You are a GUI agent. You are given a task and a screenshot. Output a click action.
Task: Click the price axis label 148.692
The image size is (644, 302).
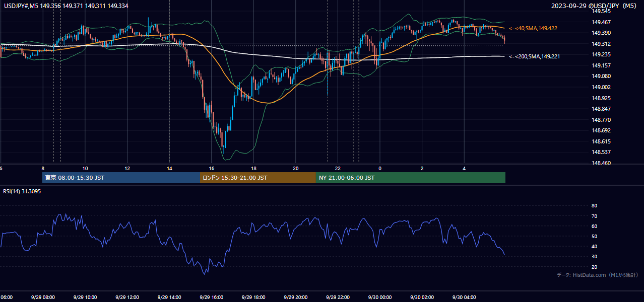601,130
